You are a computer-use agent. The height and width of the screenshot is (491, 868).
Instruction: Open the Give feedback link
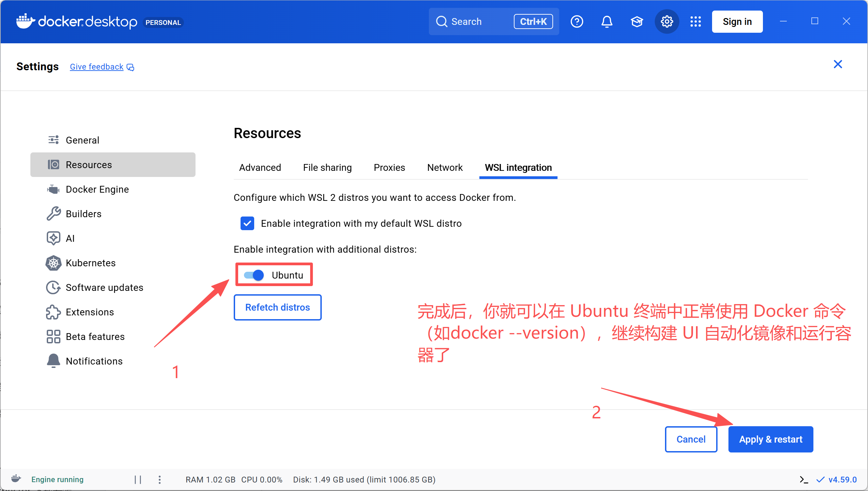[x=97, y=67]
